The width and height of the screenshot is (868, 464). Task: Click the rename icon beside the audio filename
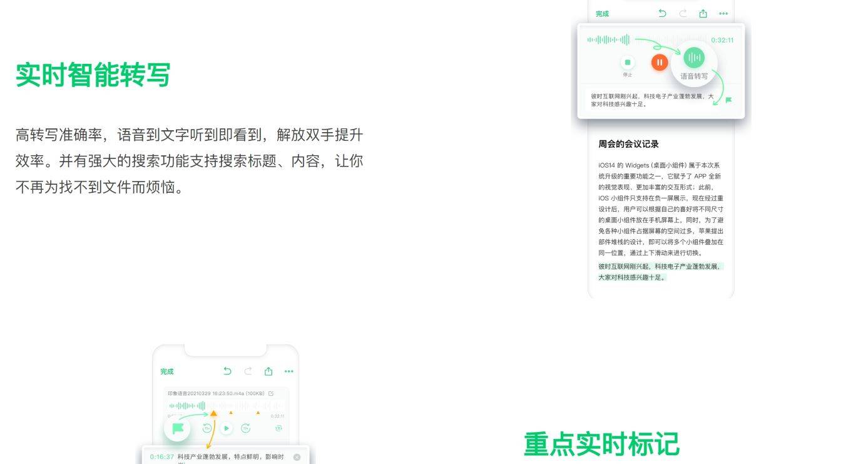(x=271, y=394)
